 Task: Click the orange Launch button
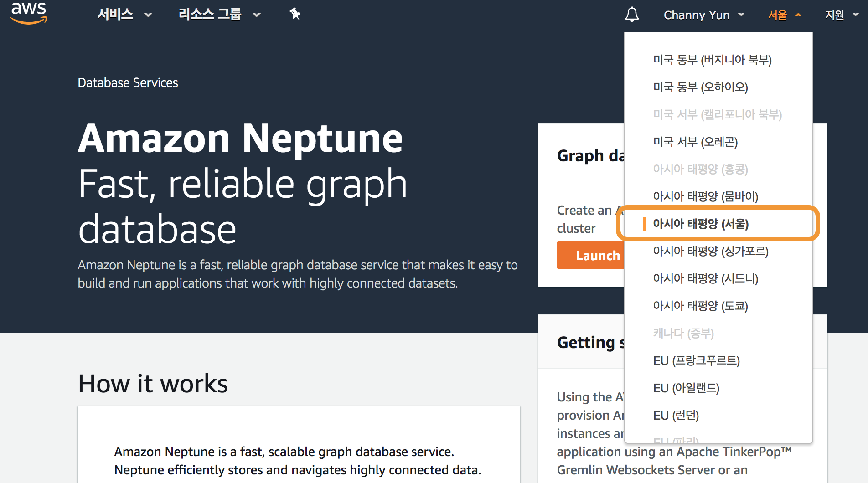pyautogui.click(x=591, y=256)
